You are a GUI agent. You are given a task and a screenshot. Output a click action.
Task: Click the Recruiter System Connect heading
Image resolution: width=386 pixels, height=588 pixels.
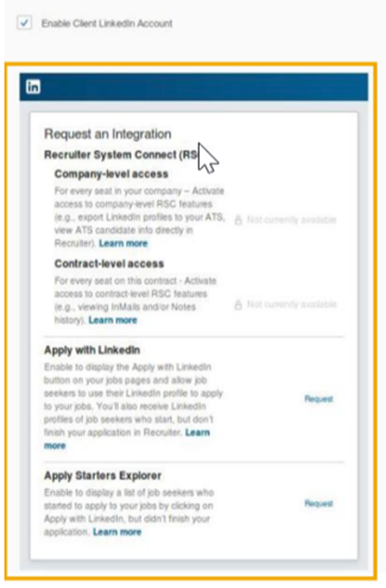[x=121, y=155]
